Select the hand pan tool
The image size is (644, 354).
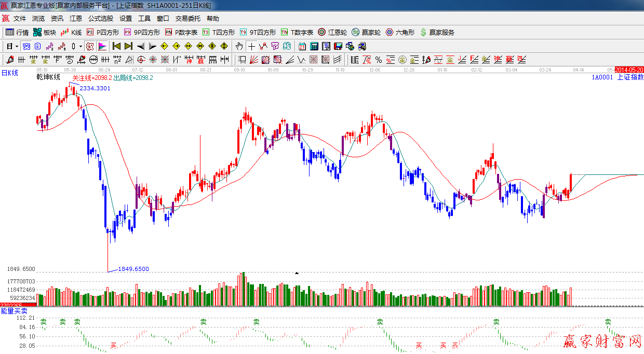(x=239, y=46)
